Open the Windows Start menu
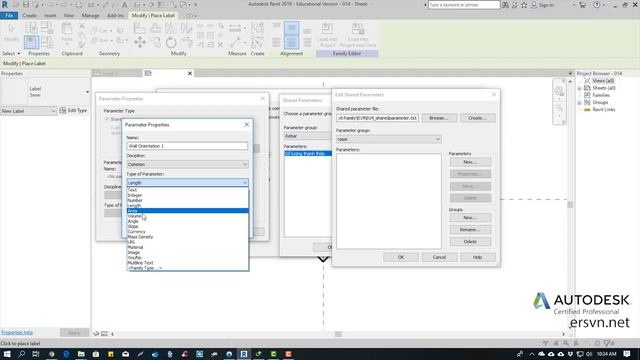640x360 pixels. [x=7, y=354]
